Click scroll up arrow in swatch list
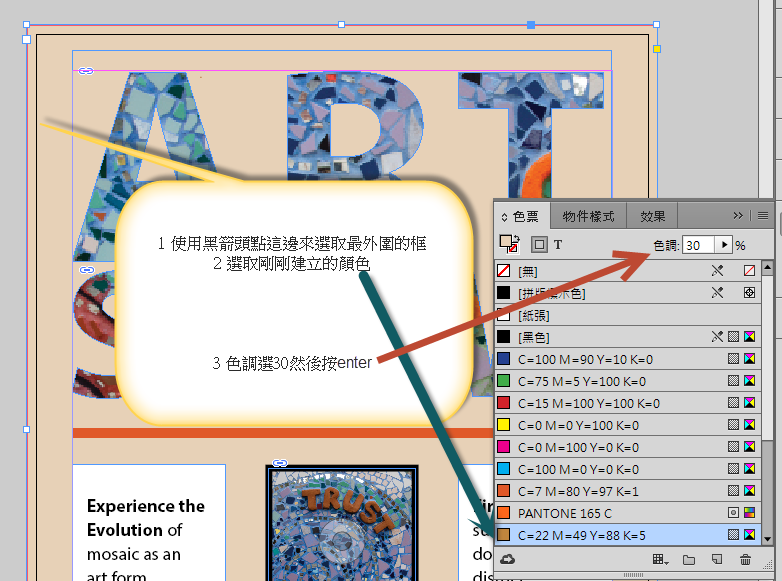Viewport: 782px width, 581px height. pos(767,268)
